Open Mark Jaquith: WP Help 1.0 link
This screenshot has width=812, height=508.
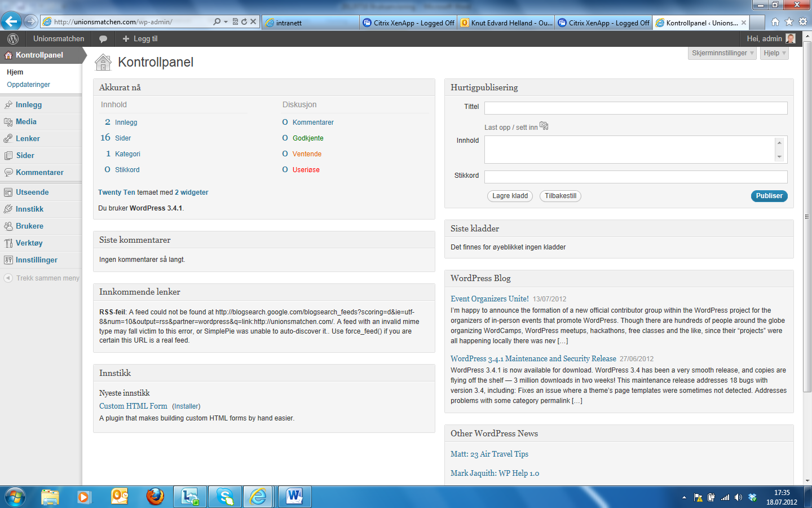click(495, 473)
